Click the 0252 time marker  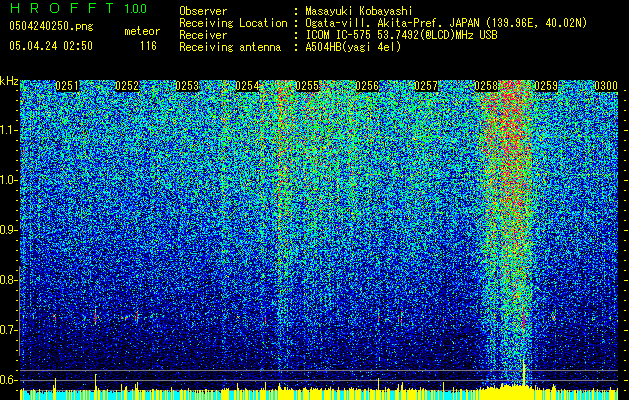click(x=127, y=86)
